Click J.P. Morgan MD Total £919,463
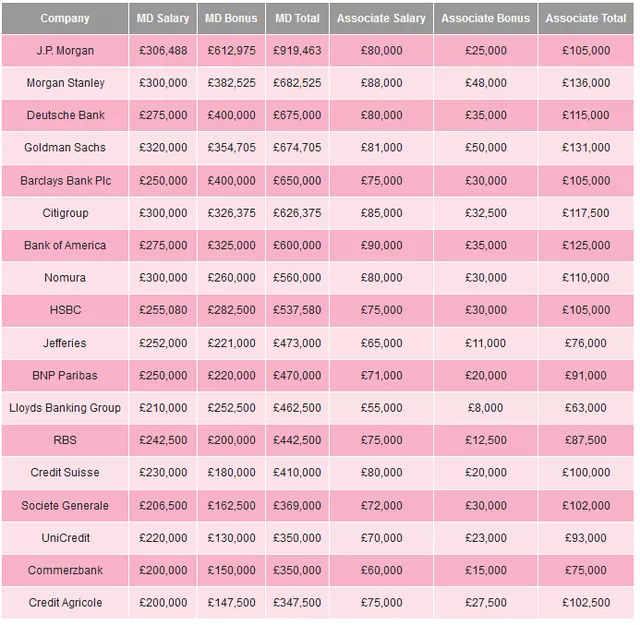Screen dimensions: 640x625 298,51
